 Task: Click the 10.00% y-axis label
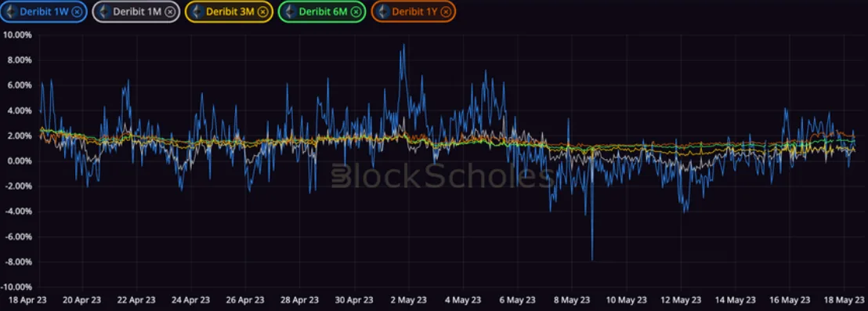(x=17, y=35)
